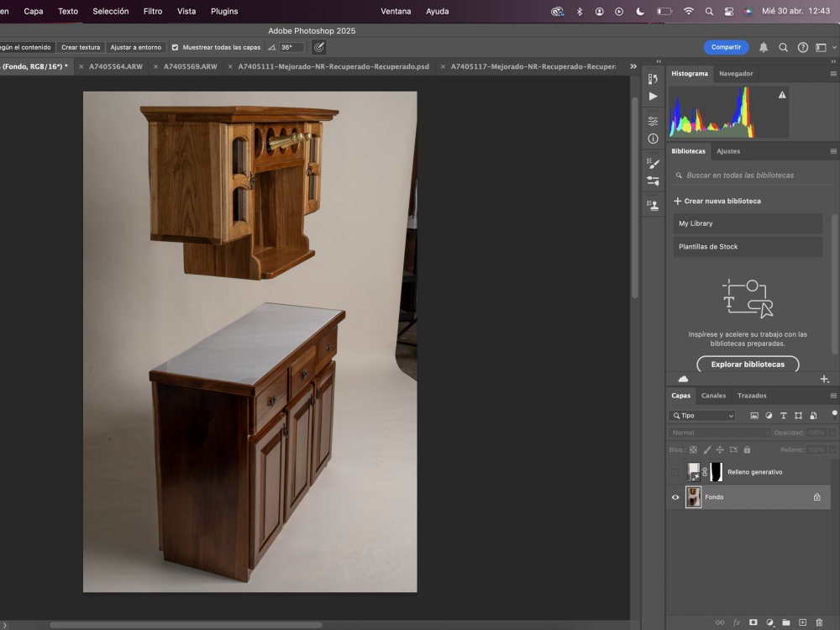Filter layers by smart objects icon
This screenshot has width=840, height=630.
(x=813, y=415)
